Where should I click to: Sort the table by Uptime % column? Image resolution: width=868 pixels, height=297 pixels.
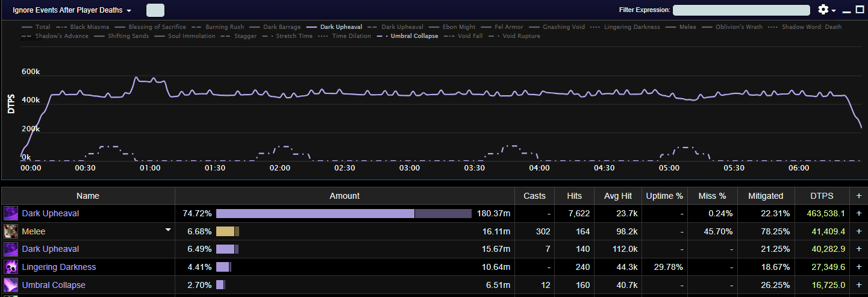(664, 196)
